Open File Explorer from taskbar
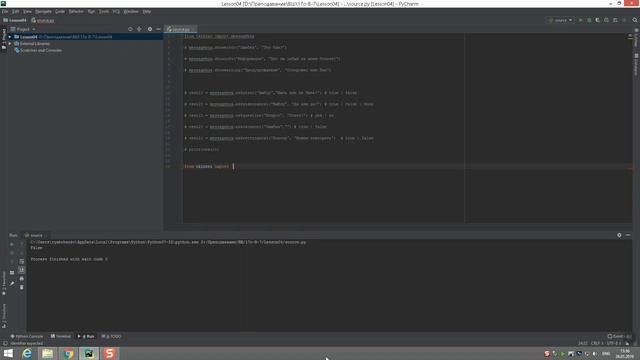Image resolution: width=640 pixels, height=360 pixels. (48, 353)
